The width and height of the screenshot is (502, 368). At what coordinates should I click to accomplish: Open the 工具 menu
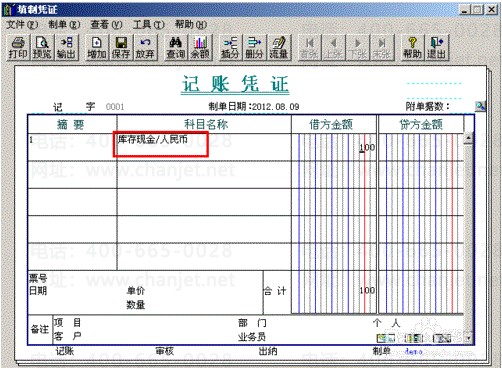pos(149,25)
